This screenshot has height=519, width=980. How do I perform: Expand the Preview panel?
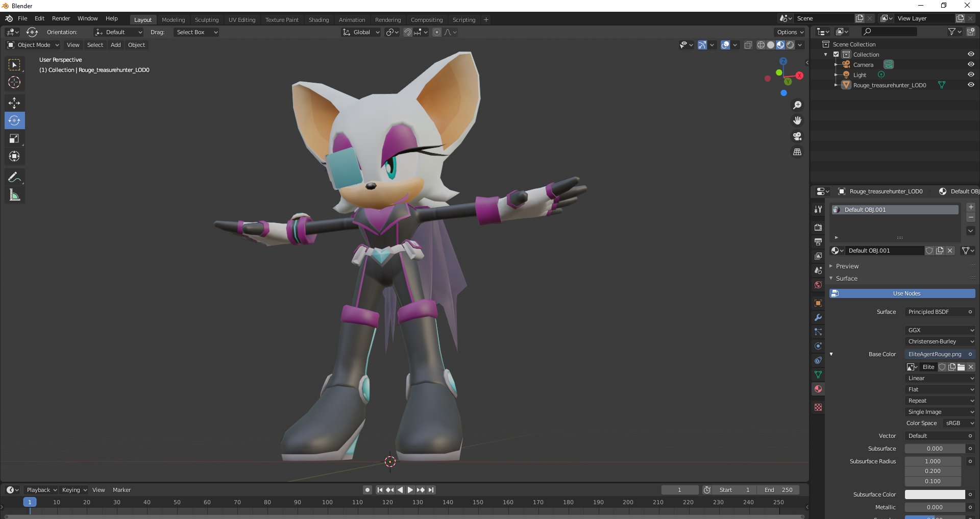(846, 266)
